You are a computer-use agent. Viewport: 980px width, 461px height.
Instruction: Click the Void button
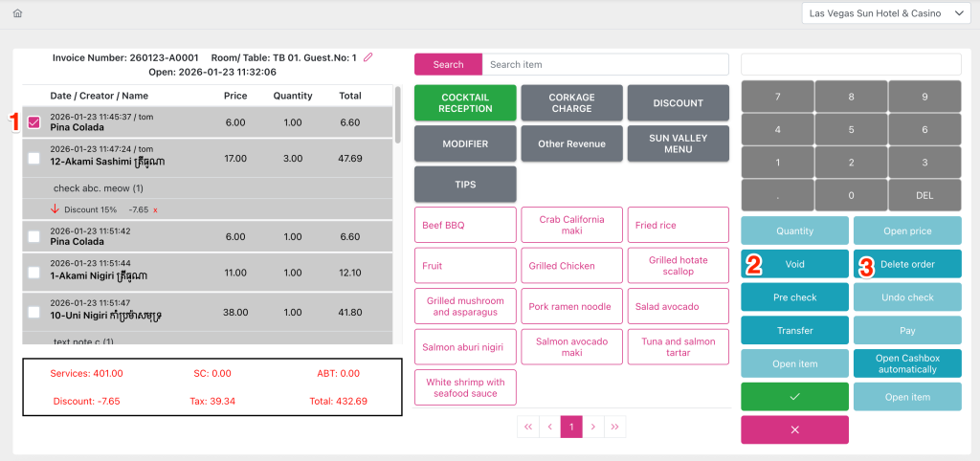pyautogui.click(x=794, y=264)
